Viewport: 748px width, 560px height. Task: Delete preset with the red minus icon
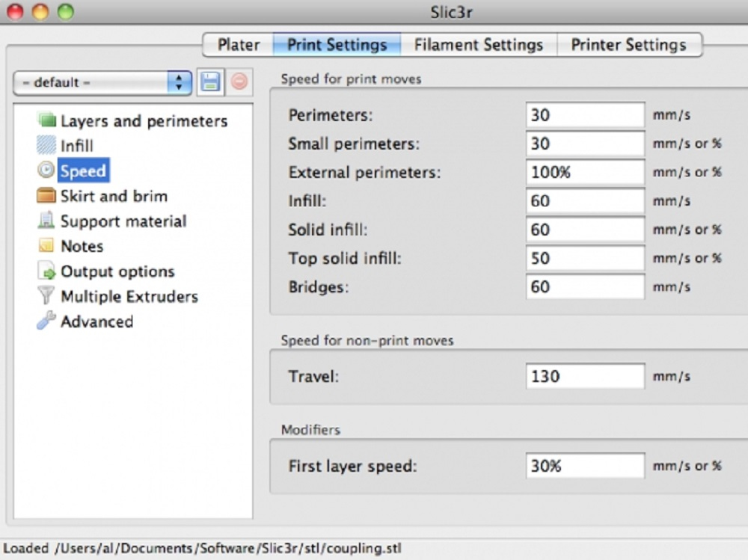239,82
